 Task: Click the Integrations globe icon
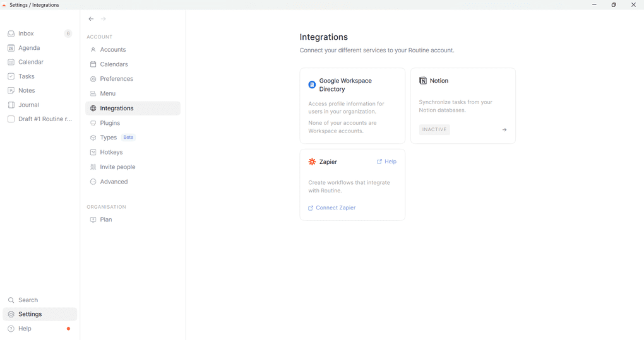point(93,108)
